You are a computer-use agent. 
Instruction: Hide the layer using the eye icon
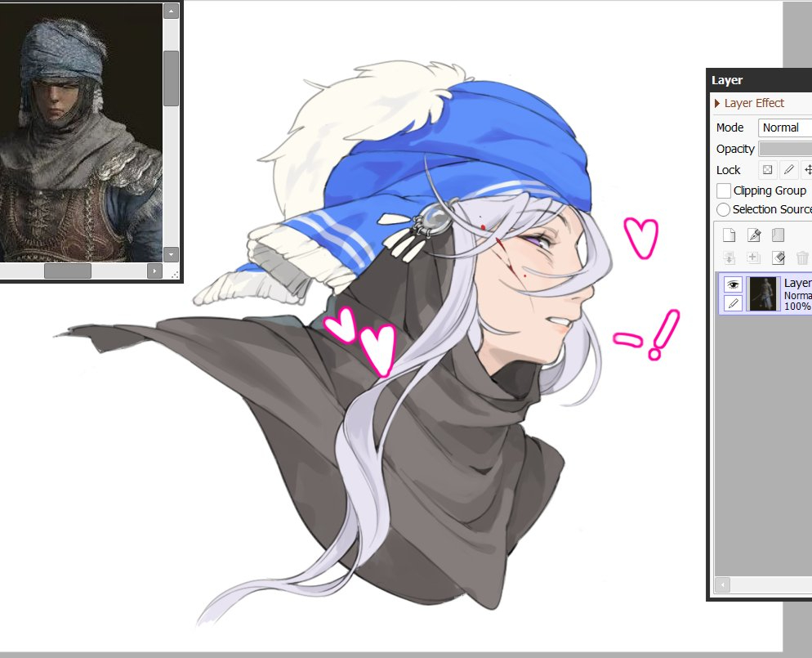pyautogui.click(x=734, y=284)
